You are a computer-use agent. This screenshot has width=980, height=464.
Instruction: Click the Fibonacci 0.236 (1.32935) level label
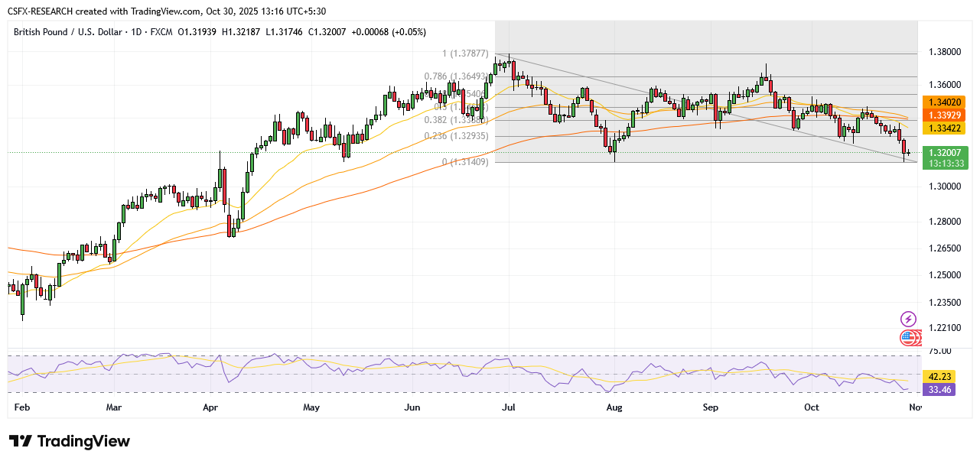(x=457, y=136)
